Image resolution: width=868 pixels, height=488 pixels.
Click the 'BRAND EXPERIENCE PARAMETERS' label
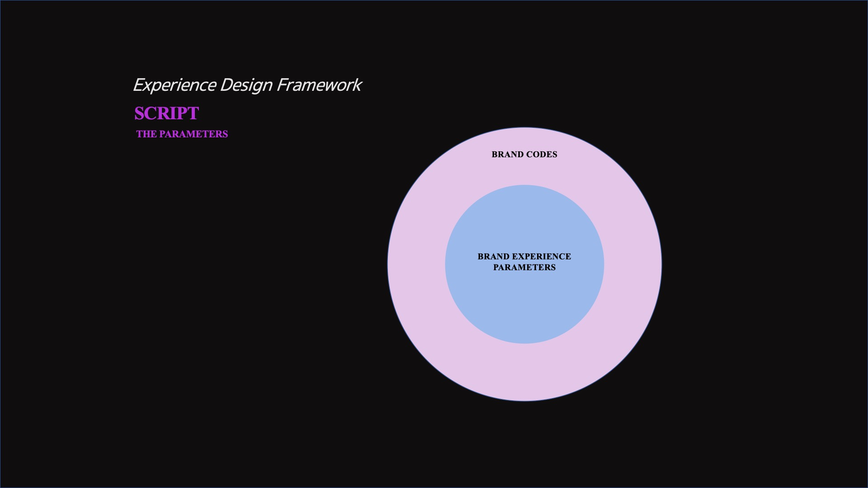pyautogui.click(x=524, y=262)
